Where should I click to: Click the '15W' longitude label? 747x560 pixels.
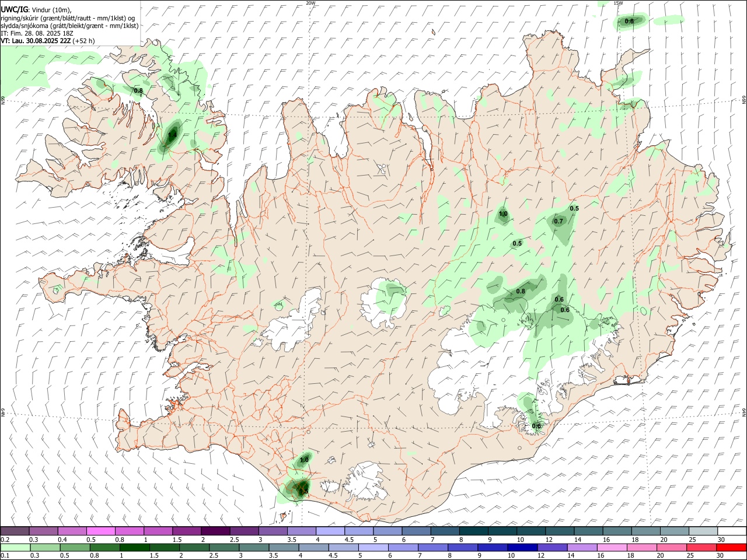tap(618, 3)
